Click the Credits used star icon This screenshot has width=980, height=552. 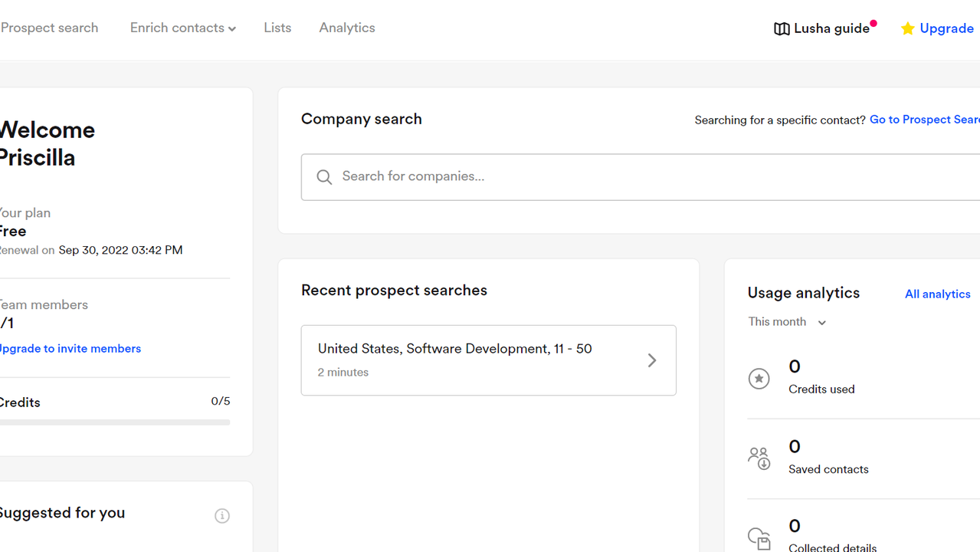click(759, 378)
